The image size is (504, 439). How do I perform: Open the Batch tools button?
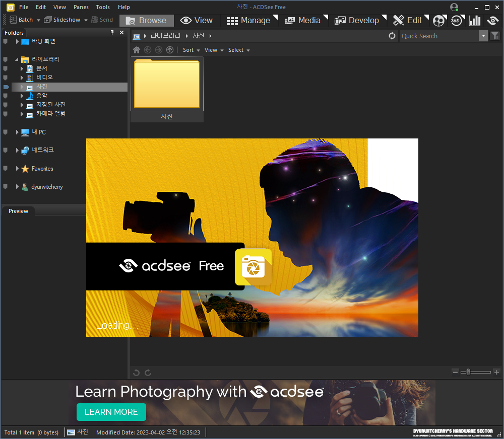point(21,20)
